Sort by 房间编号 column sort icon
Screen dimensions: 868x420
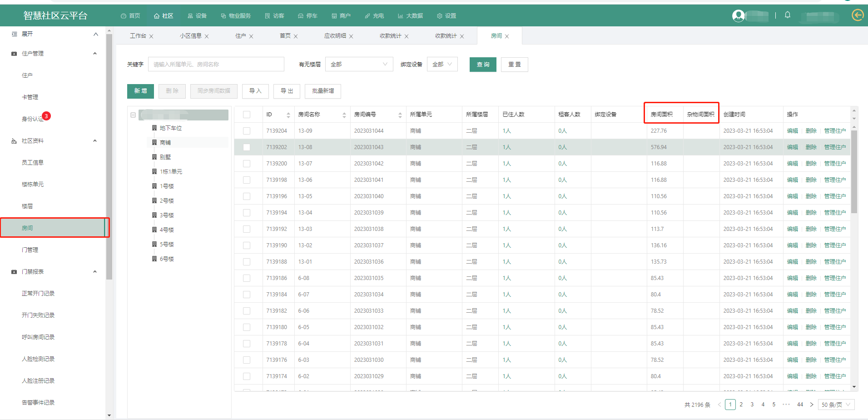click(400, 115)
